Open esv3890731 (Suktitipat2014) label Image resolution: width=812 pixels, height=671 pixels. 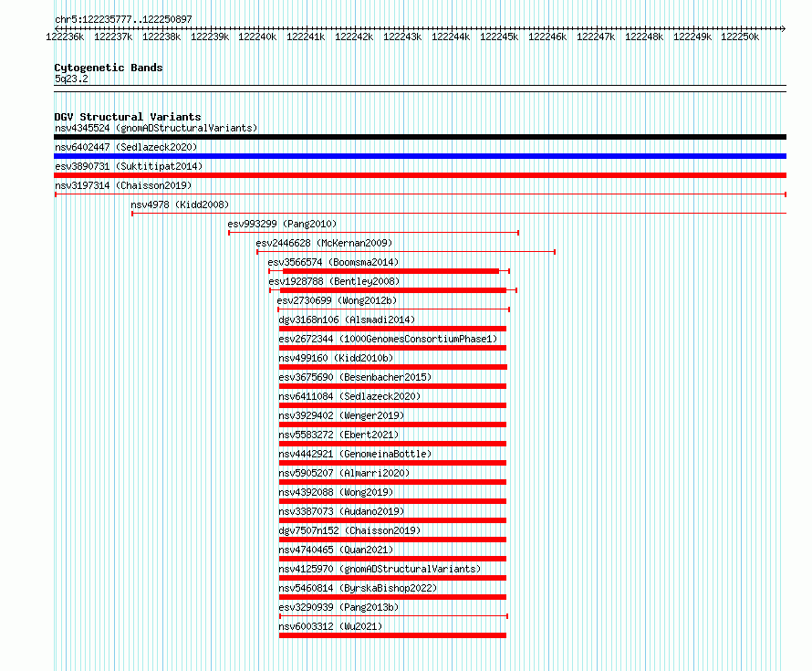129,166
